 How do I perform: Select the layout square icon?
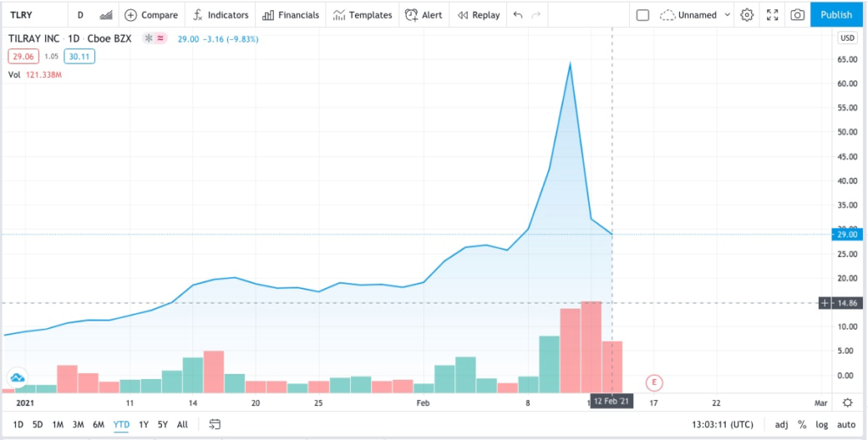[643, 15]
